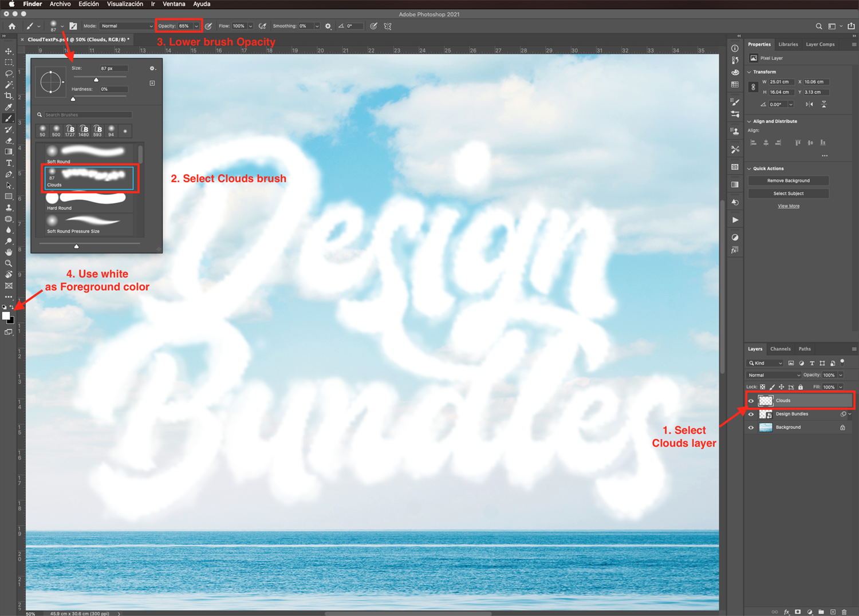The width and height of the screenshot is (859, 616).
Task: Open the Swatches grid panel icon
Action: 735,85
